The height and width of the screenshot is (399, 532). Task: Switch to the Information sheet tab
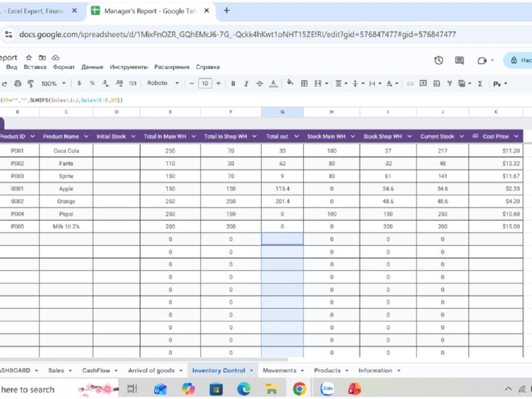point(375,370)
